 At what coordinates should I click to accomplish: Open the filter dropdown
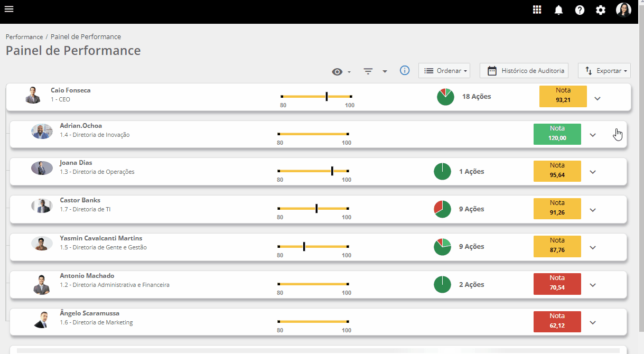pyautogui.click(x=375, y=71)
